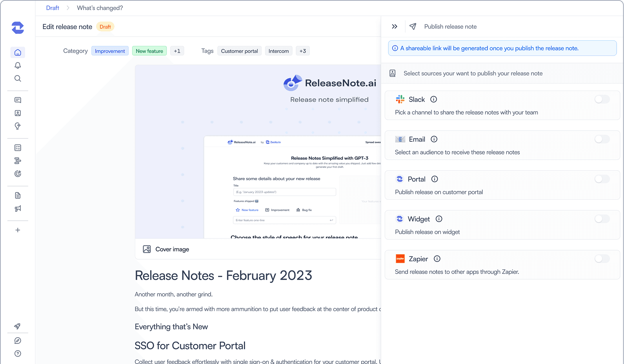Viewport: 624px width, 364px height.
Task: Click the plus icon in sidebar
Action: click(18, 230)
